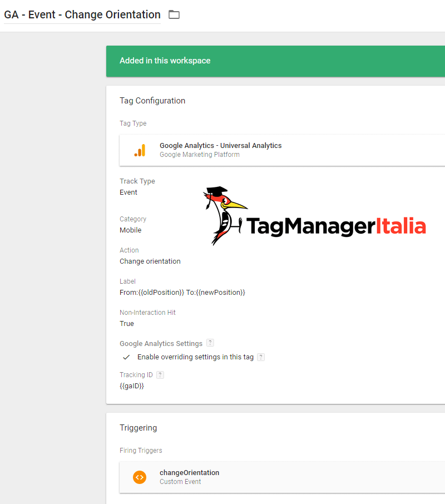The height and width of the screenshot is (504, 445).
Task: Open help for Enable overriding settings
Action: click(261, 357)
